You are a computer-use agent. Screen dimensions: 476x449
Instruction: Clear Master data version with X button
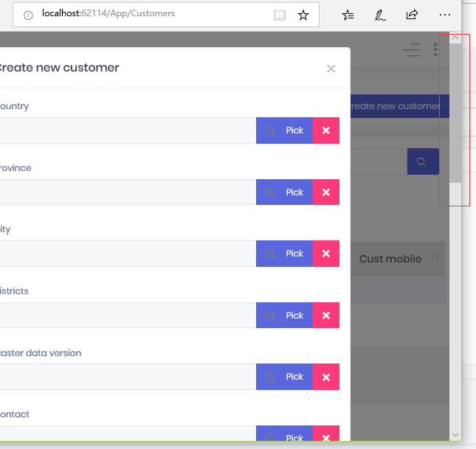coord(326,377)
